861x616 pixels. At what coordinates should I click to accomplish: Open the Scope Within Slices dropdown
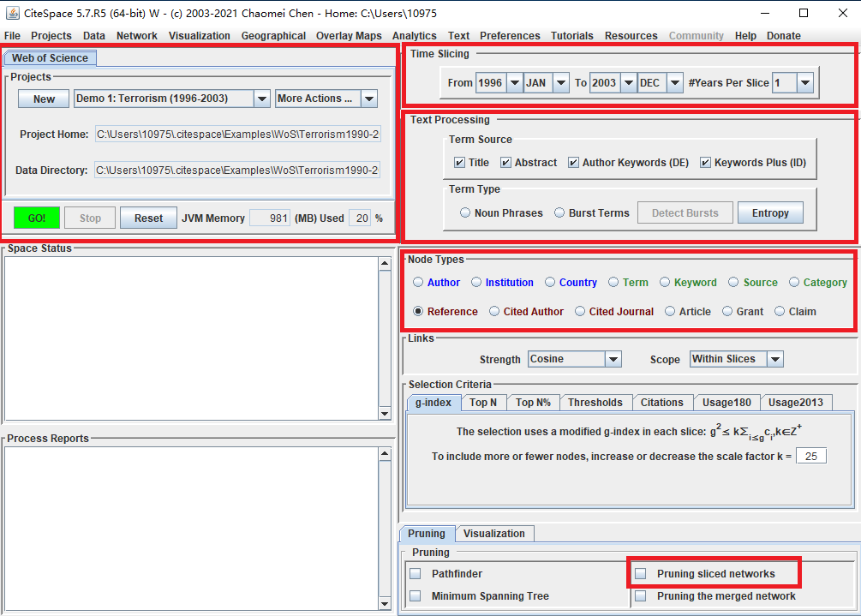pos(775,359)
